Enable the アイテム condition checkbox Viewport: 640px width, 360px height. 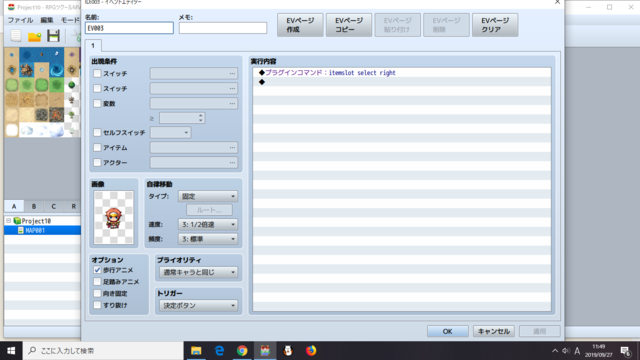97,148
